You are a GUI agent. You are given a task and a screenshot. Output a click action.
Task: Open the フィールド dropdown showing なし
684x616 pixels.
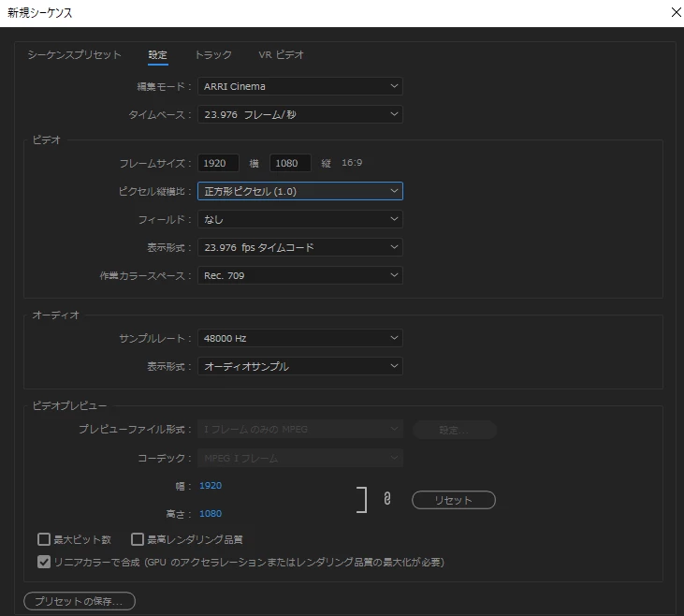pyautogui.click(x=300, y=219)
